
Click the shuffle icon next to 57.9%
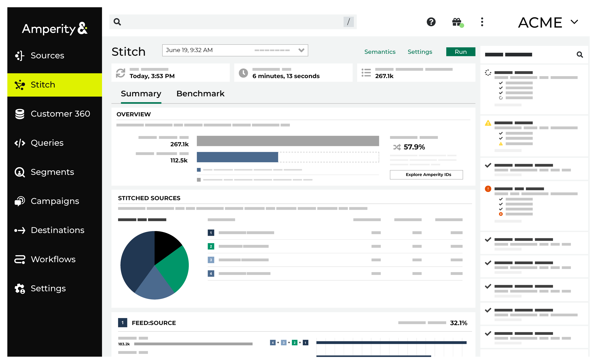[x=397, y=147]
